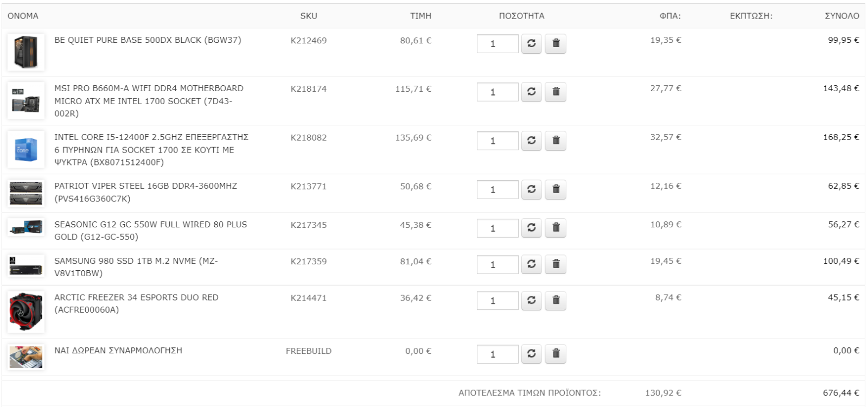Remove ARCTIC FREEZER 34 ESPORTS DUO
Screen dimensions: 868x407
556,300
